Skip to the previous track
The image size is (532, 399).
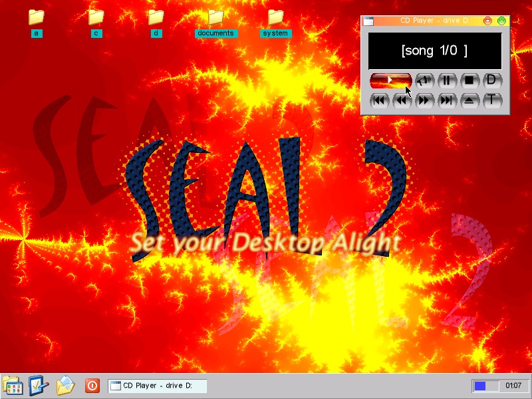(379, 101)
